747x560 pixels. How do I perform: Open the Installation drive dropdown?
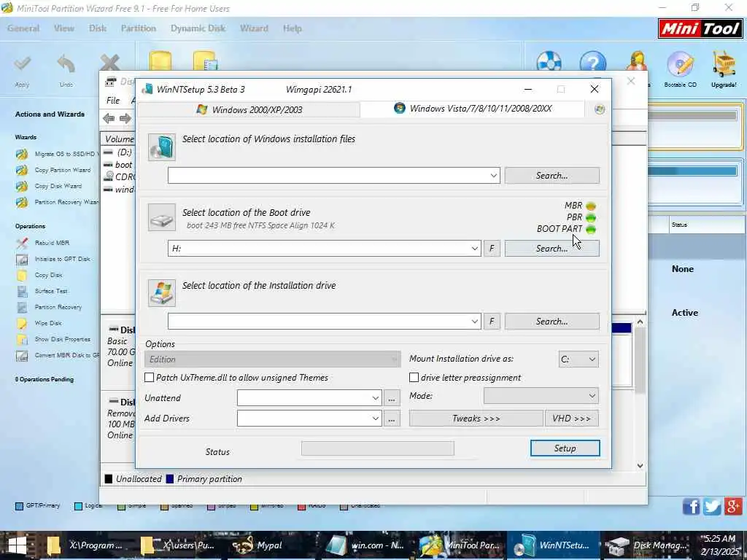[x=474, y=321]
